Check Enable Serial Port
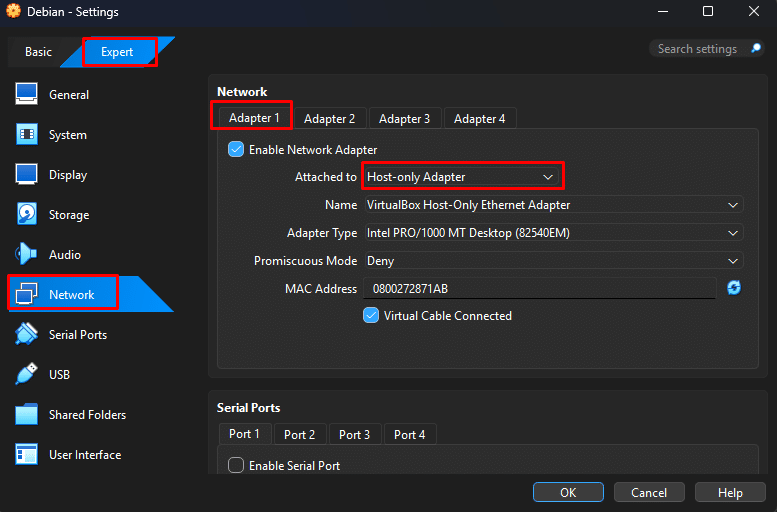The image size is (777, 512). click(236, 465)
